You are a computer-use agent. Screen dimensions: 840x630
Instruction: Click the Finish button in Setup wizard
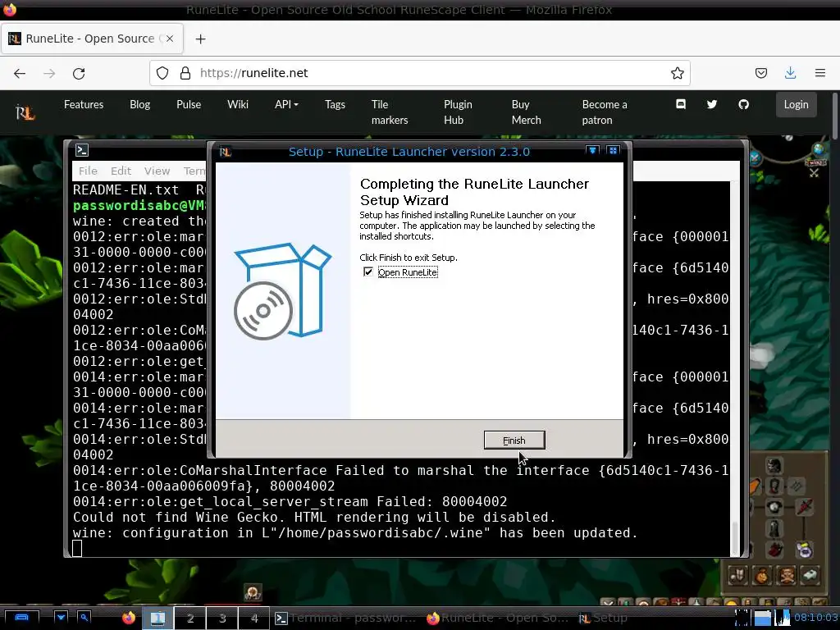click(x=514, y=441)
